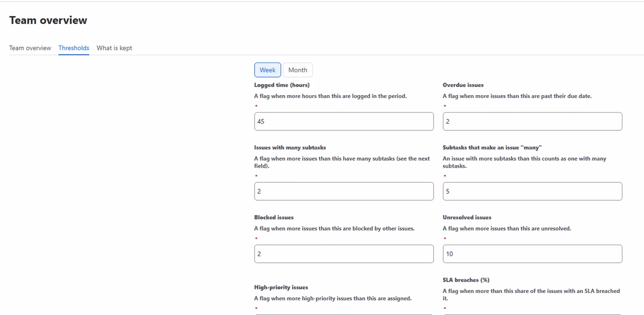Image resolution: width=644 pixels, height=315 pixels.
Task: Click the Blocked issues label
Action: click(274, 217)
